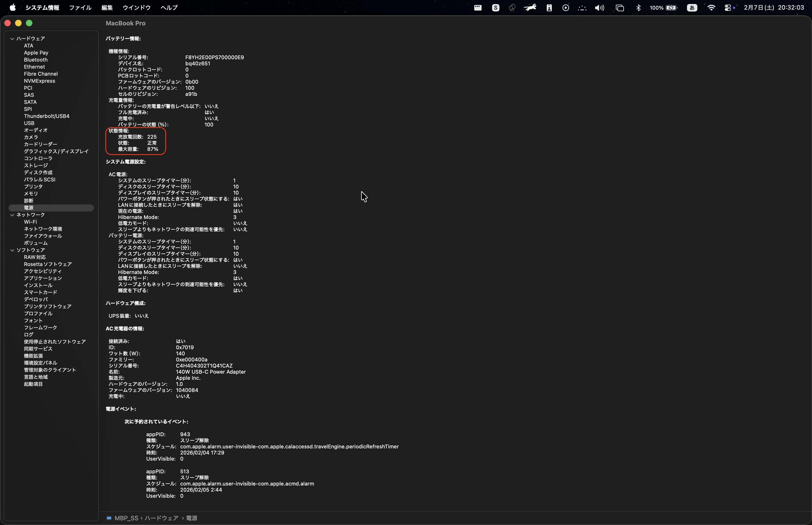
Task: Open the ファイル menu
Action: [80, 8]
